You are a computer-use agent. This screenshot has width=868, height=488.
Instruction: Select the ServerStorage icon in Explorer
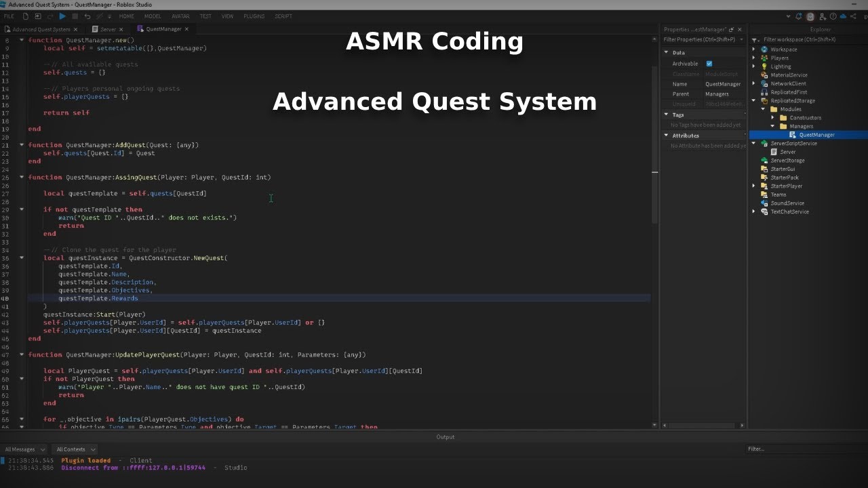tap(764, 161)
